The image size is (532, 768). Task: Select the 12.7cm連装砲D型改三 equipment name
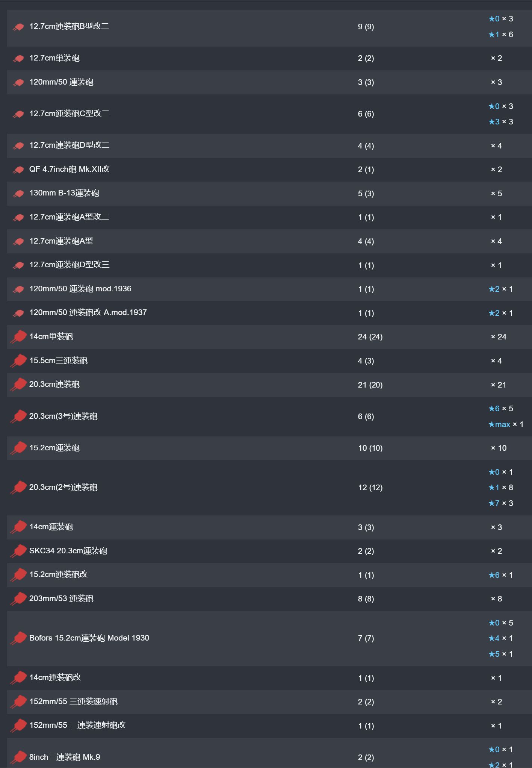pos(69,265)
